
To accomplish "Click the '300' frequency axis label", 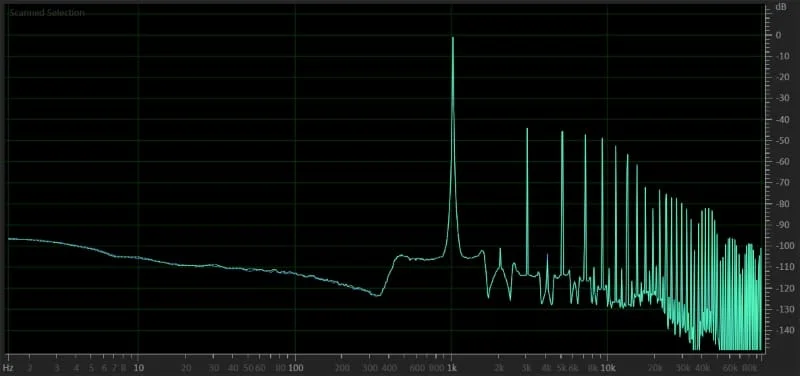I will tap(370, 367).
